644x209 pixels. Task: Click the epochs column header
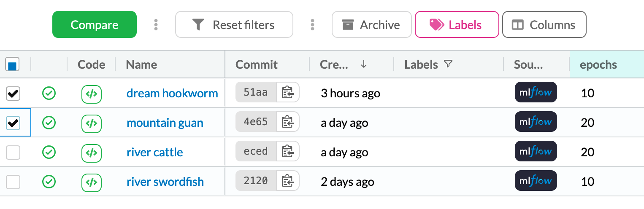pos(598,64)
